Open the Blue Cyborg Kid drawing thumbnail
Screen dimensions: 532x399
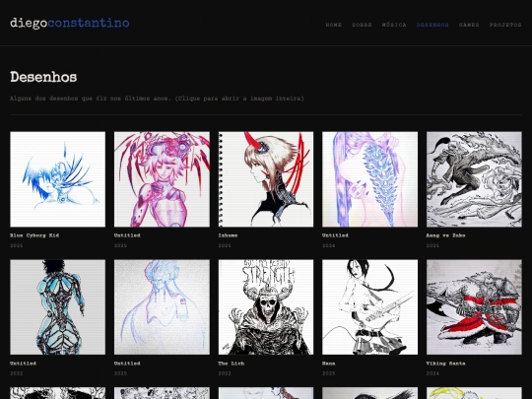coord(58,179)
